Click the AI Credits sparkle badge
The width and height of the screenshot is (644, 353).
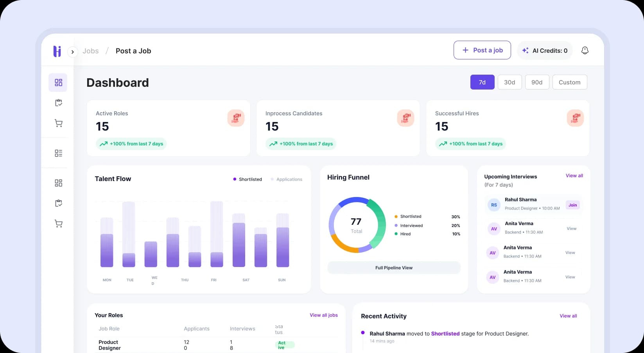point(545,51)
